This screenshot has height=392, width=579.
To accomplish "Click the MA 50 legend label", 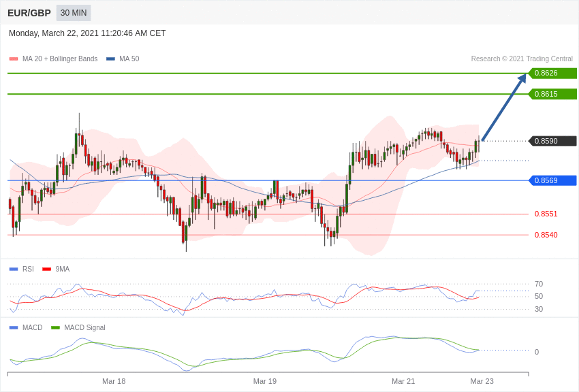I will point(129,59).
